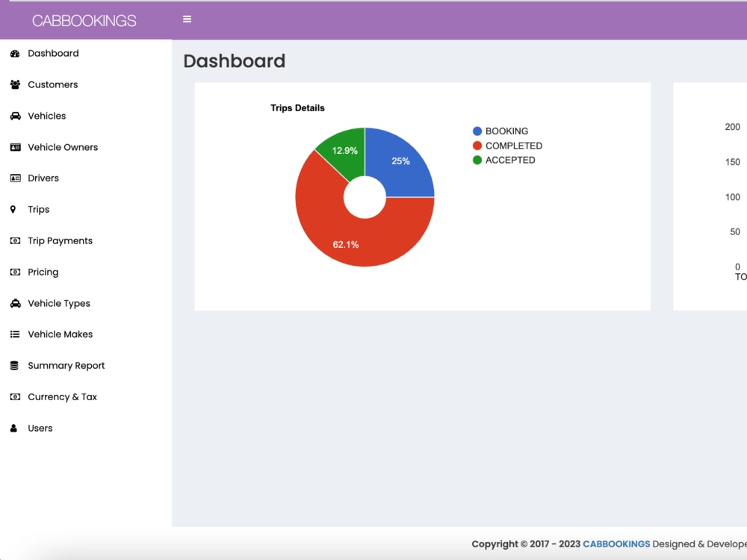
Task: Open Vehicle Owners section
Action: [x=63, y=147]
